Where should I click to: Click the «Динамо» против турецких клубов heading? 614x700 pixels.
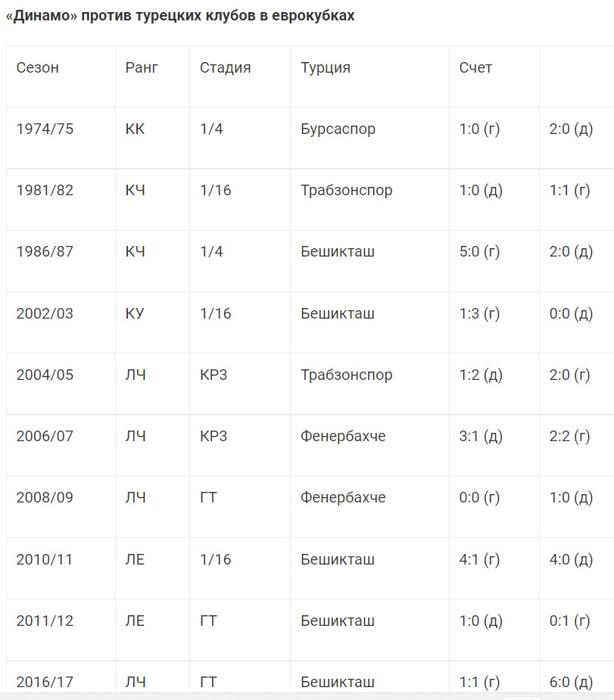pyautogui.click(x=180, y=16)
